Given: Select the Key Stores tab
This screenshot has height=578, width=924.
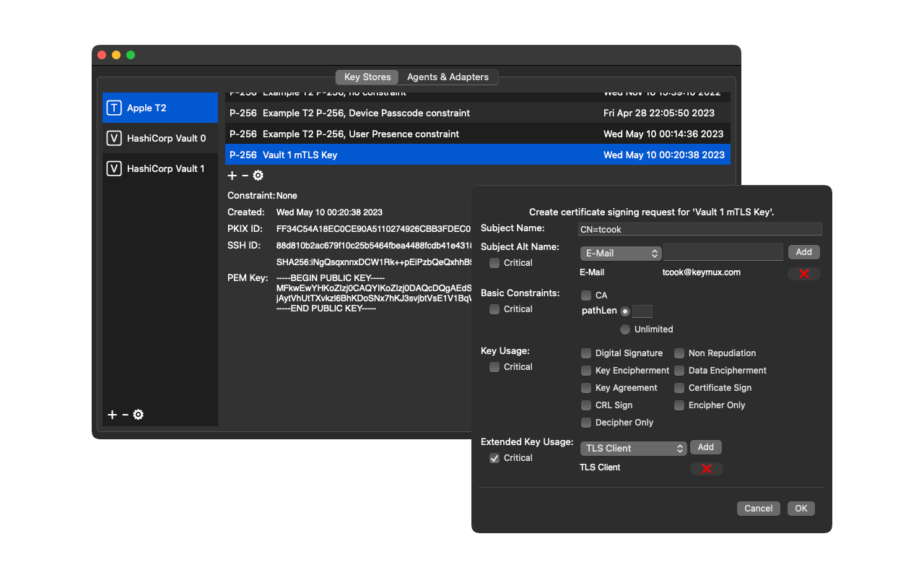Looking at the screenshot, I should tap(367, 77).
